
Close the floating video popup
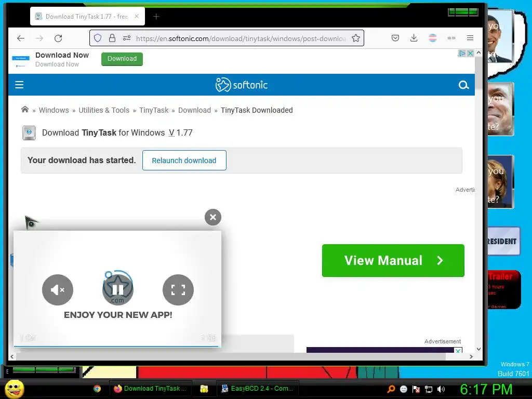click(x=213, y=217)
